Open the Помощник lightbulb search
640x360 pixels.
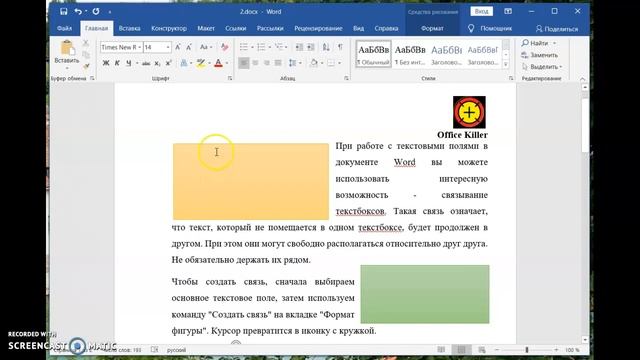[490, 28]
